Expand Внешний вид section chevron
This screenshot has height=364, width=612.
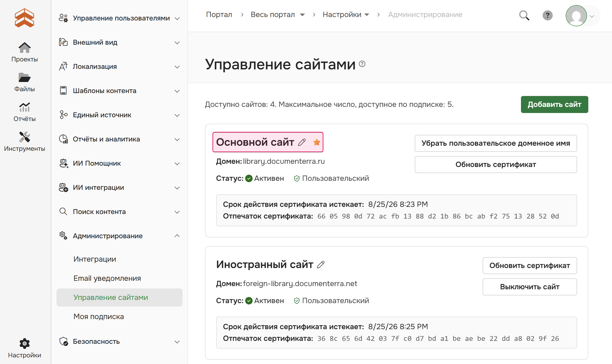pyautogui.click(x=177, y=43)
